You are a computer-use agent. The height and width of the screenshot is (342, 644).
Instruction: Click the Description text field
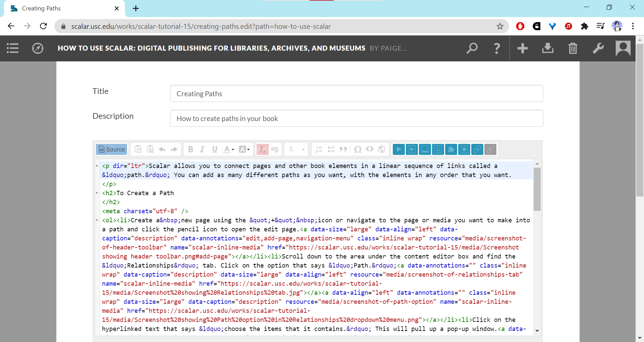point(356,118)
